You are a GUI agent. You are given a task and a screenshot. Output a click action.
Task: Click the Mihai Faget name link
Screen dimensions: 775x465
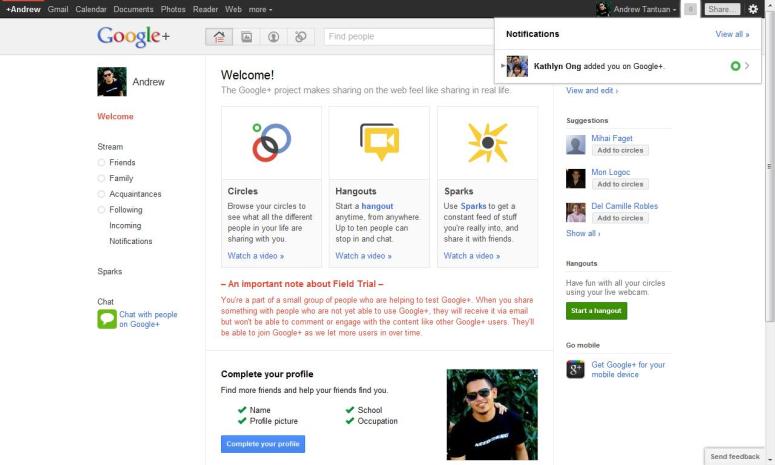click(611, 138)
